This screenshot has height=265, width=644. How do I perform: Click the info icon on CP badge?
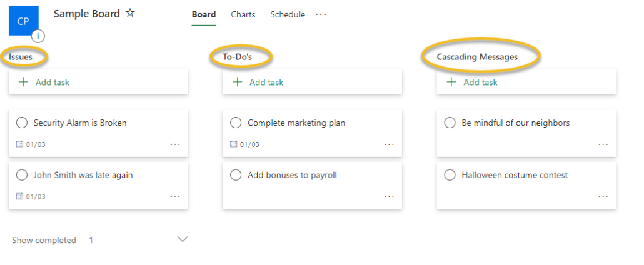(38, 36)
